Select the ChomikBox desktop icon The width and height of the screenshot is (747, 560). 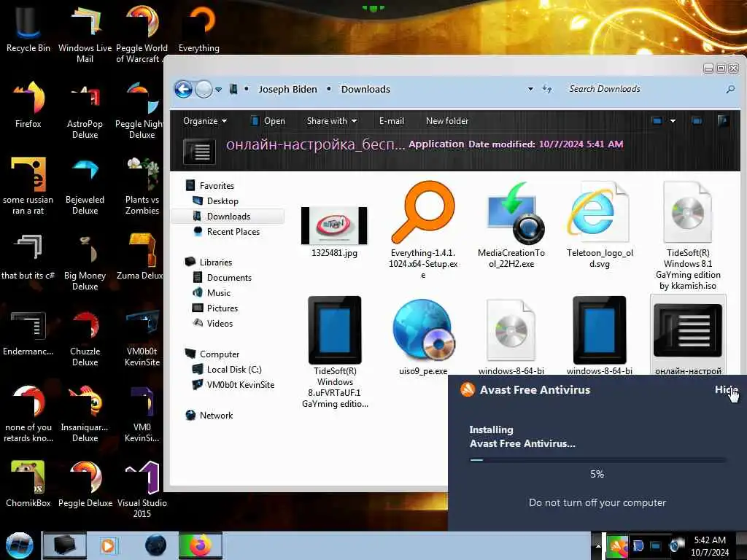click(28, 484)
